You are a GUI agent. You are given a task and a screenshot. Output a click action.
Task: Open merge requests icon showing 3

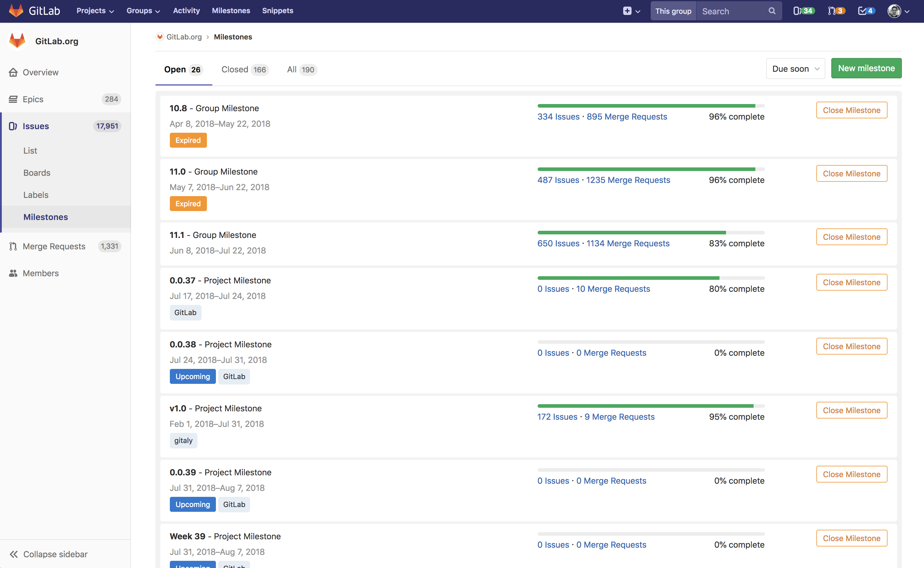point(836,11)
